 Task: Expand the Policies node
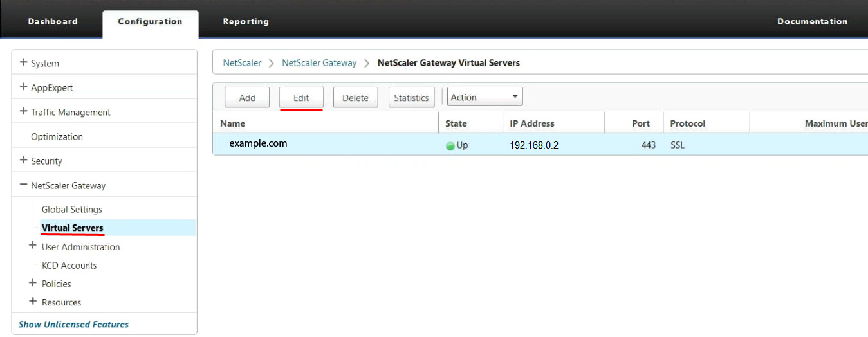point(33,284)
